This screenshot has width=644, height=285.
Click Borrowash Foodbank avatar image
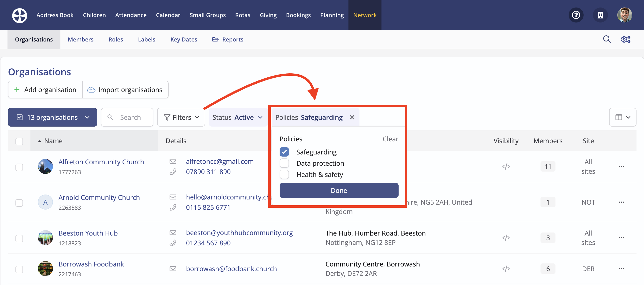pyautogui.click(x=45, y=269)
